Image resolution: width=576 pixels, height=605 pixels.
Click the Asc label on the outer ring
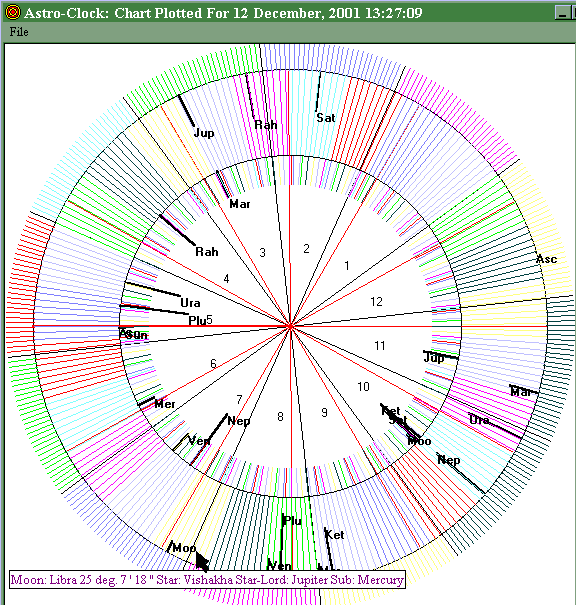(x=547, y=259)
